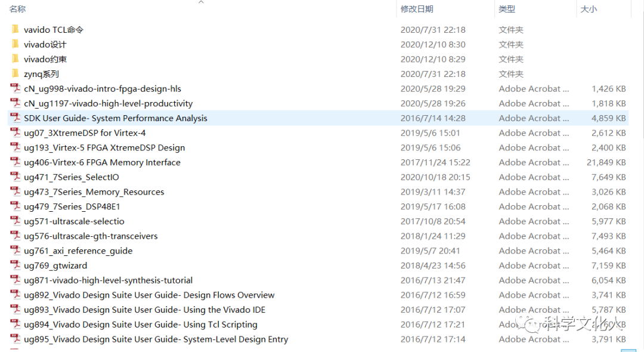Click PDF icon of cN_ug1197-vivado-high-level-productivity

click(15, 103)
